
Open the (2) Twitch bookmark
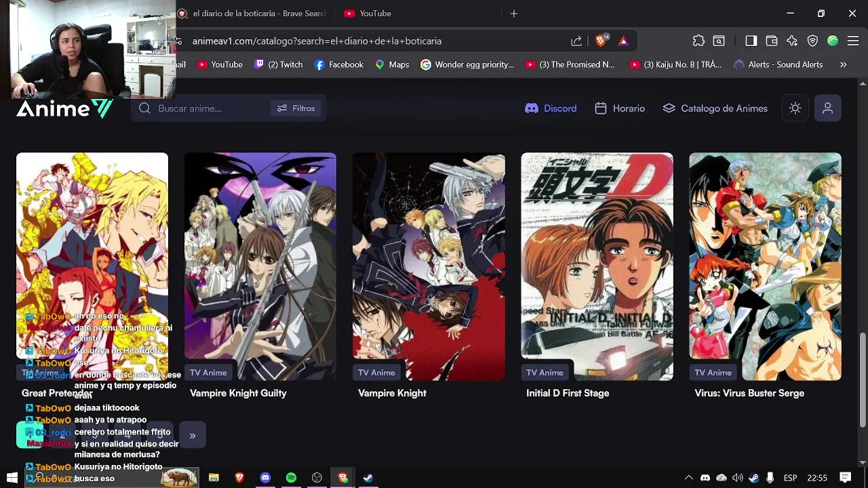point(278,64)
